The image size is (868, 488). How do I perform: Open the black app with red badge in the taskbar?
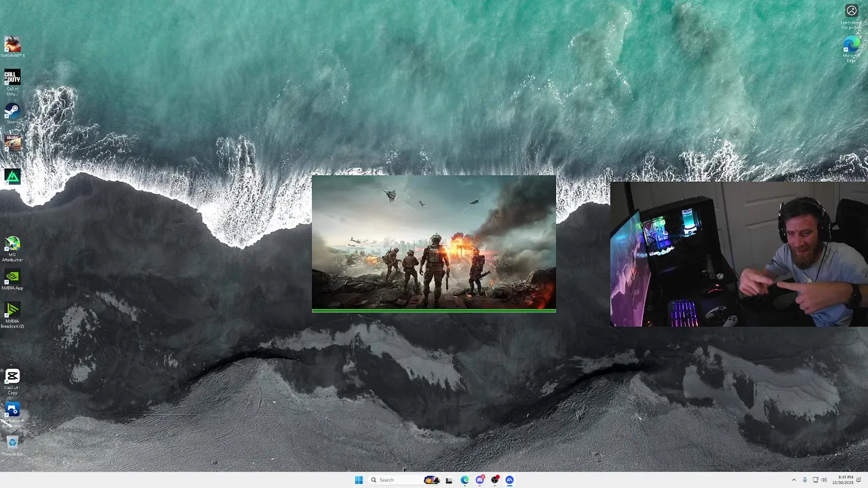click(x=495, y=480)
